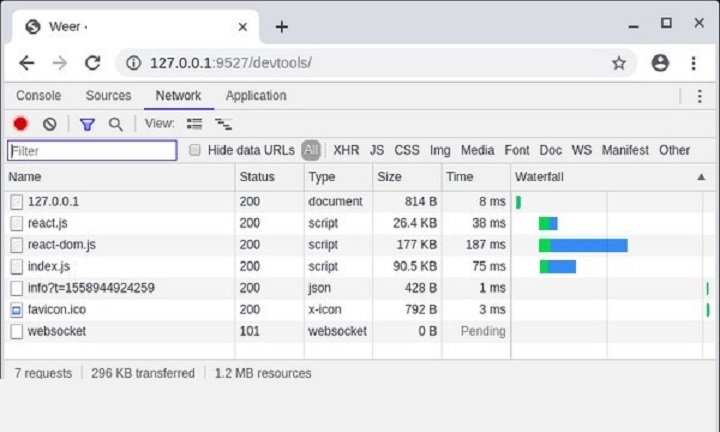Select react-dom.js waterfall timing bar
This screenshot has height=432, width=720.
[x=583, y=245]
